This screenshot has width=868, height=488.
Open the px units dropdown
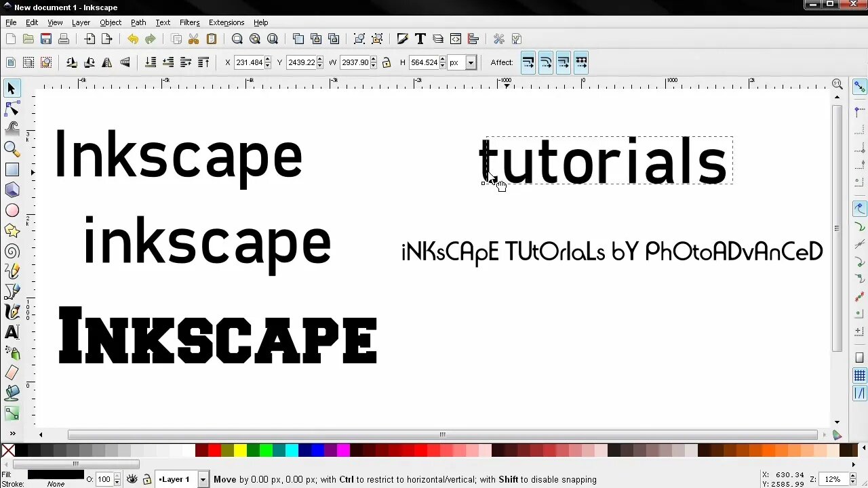point(470,62)
